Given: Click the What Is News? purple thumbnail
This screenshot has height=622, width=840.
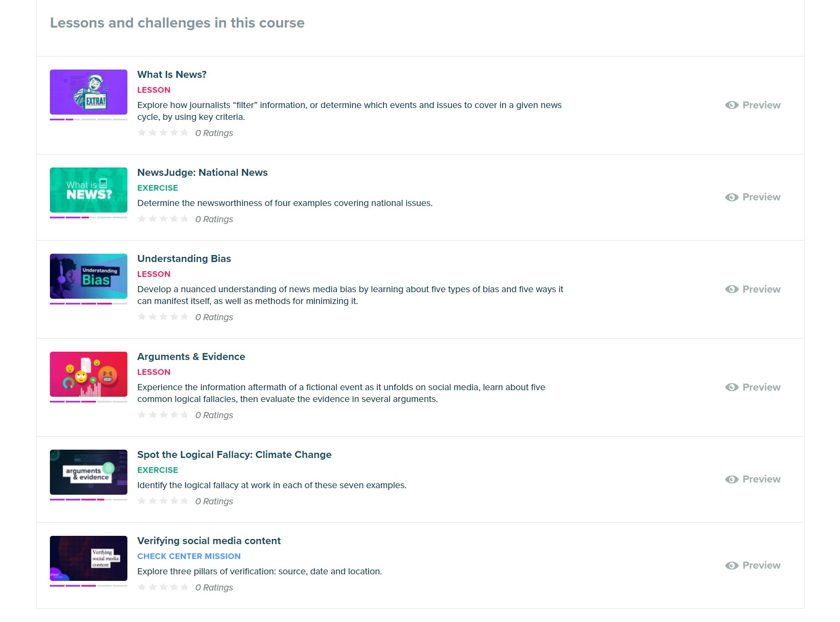Looking at the screenshot, I should (88, 92).
